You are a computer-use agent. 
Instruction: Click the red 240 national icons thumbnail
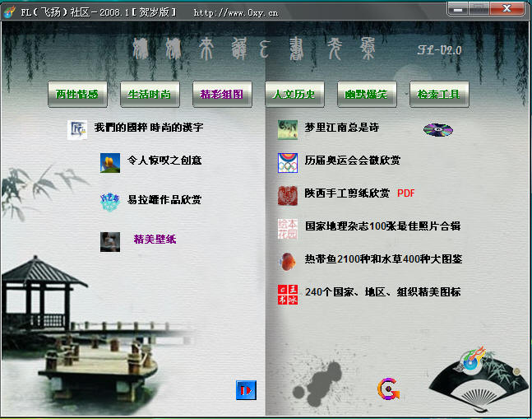[288, 294]
